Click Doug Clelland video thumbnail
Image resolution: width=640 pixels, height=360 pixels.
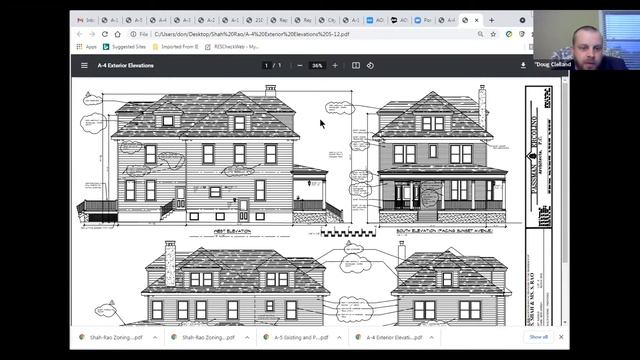pos(587,40)
